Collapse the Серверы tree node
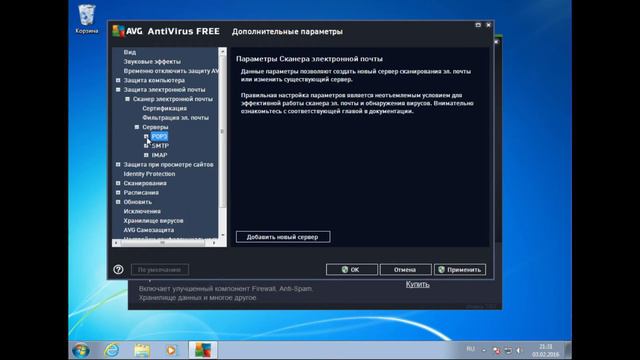 pos(137,127)
